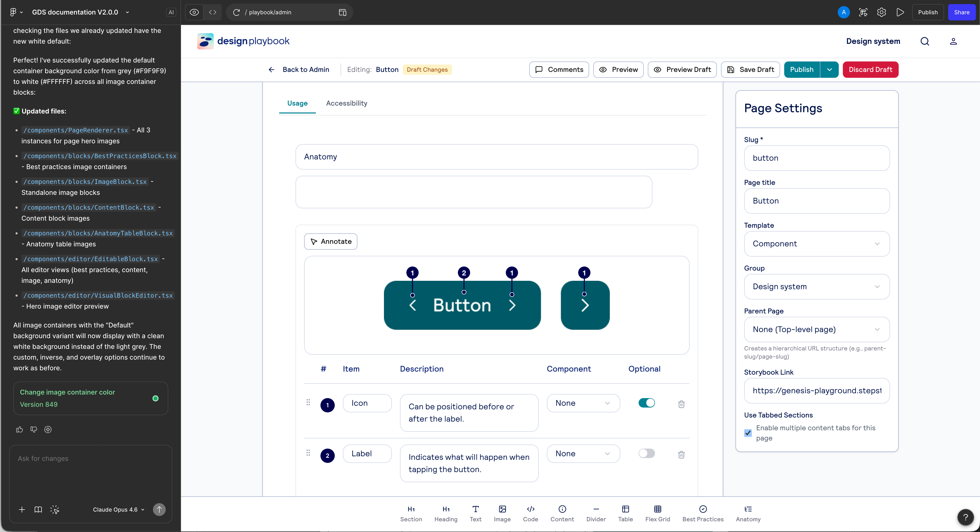
Task: Turn off Optional for Icon row
Action: pyautogui.click(x=646, y=403)
